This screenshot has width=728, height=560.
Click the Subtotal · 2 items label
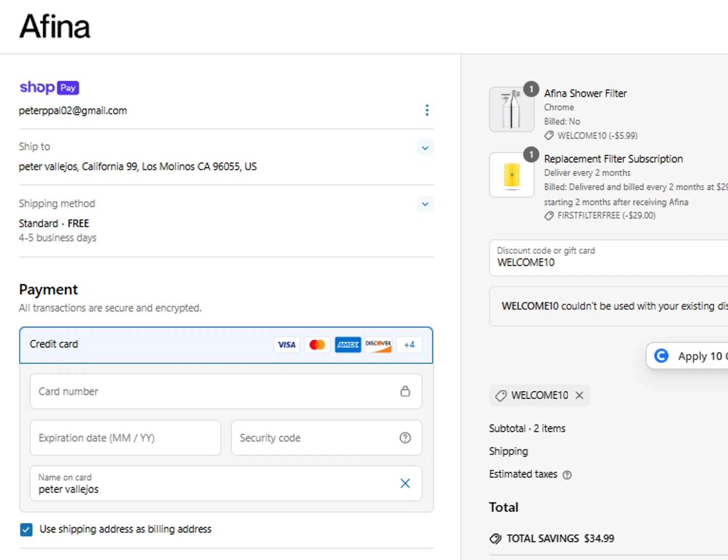pyautogui.click(x=527, y=428)
